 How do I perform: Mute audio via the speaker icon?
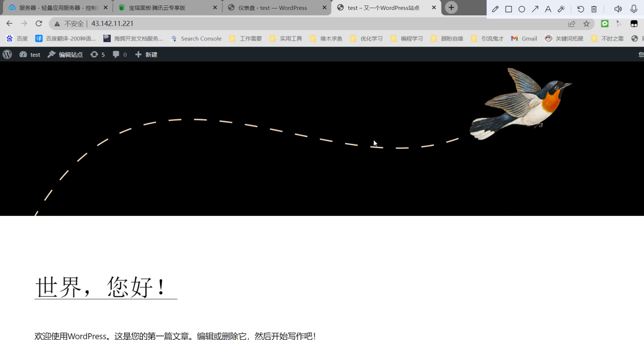618,8
